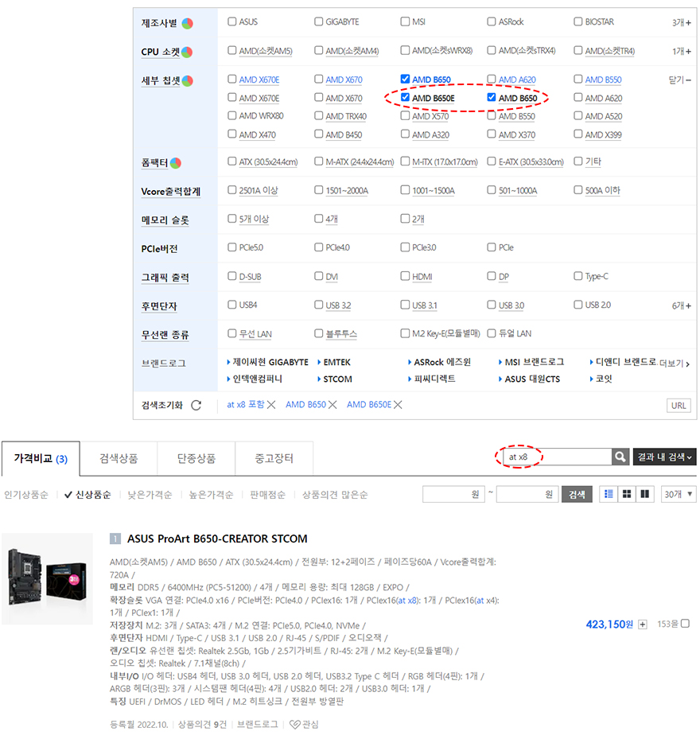Sort by 상품의견 많은순
The height and width of the screenshot is (739, 700).
(335, 495)
